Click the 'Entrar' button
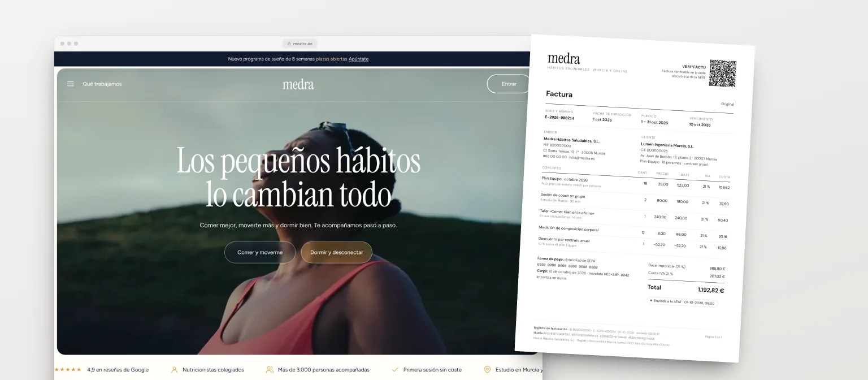Screen dimensions: 868x380 (x=509, y=84)
